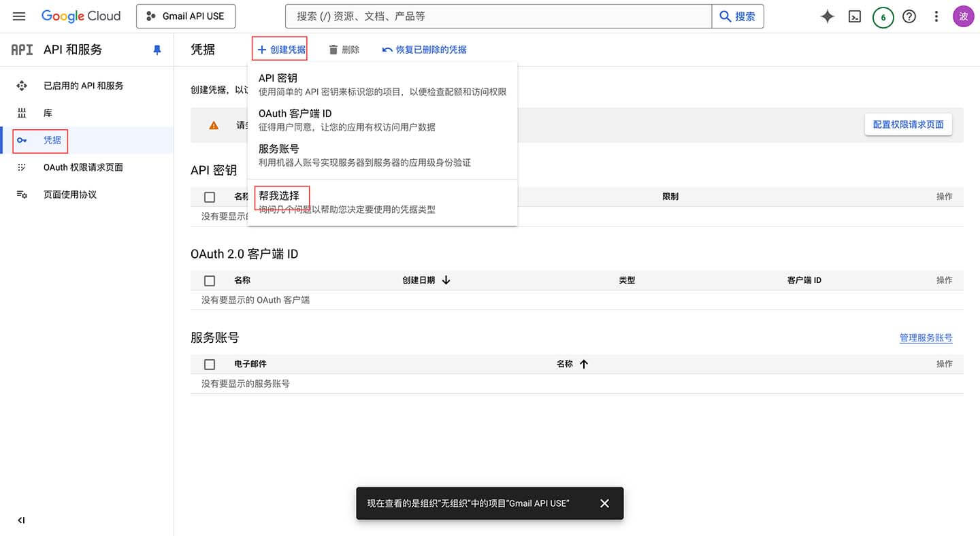Click the key icon beside 凭据
This screenshot has width=980, height=536.
22,140
